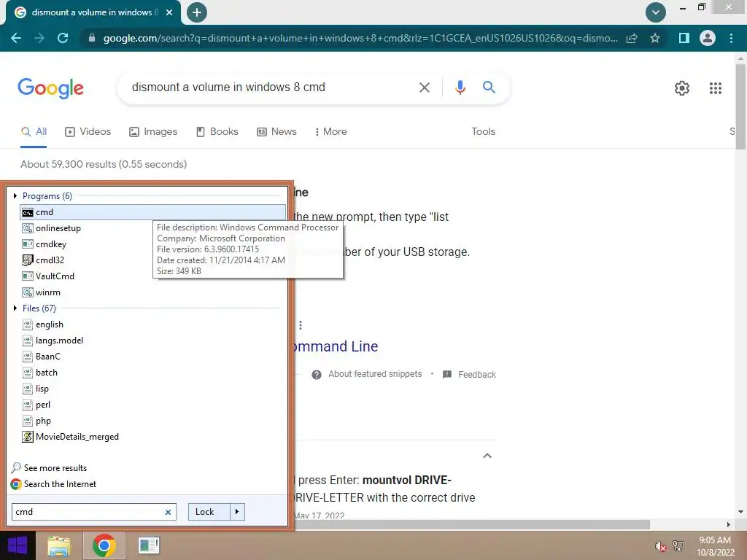Click the muted volume tray icon
The width and height of the screenshot is (747, 560).
click(x=660, y=547)
